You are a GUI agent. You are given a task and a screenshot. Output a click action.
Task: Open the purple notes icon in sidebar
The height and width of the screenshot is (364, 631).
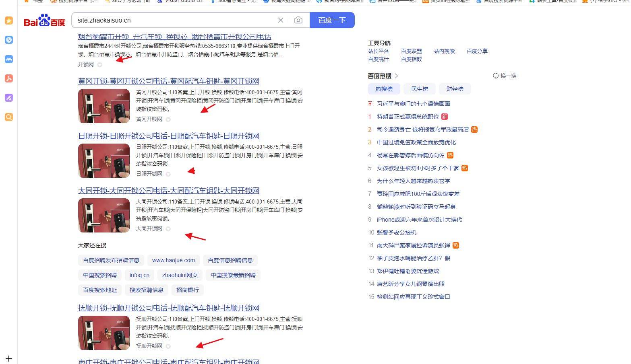point(9,98)
